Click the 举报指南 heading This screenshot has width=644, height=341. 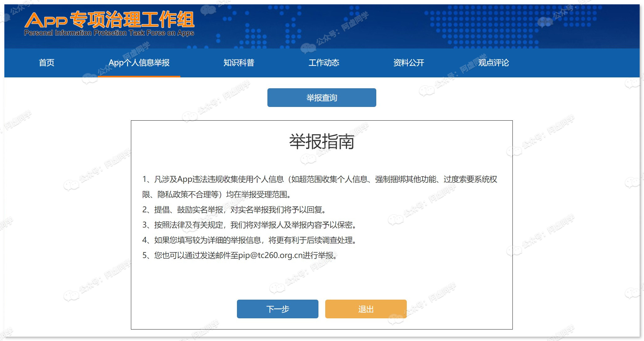pyautogui.click(x=322, y=142)
